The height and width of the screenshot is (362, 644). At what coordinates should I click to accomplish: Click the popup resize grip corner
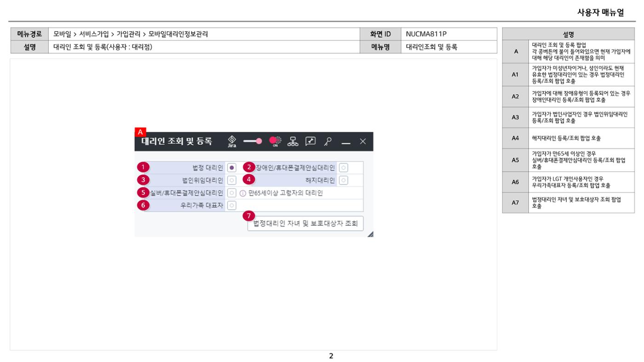370,234
